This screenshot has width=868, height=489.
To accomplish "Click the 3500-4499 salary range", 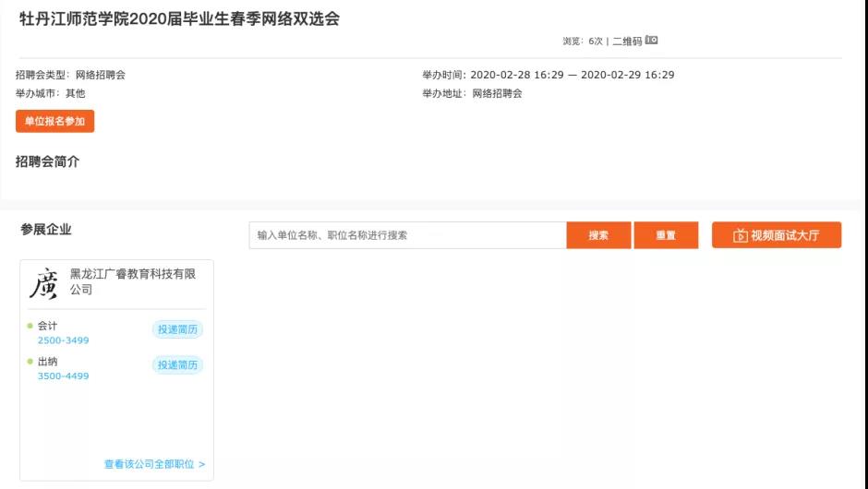I will pos(63,376).
